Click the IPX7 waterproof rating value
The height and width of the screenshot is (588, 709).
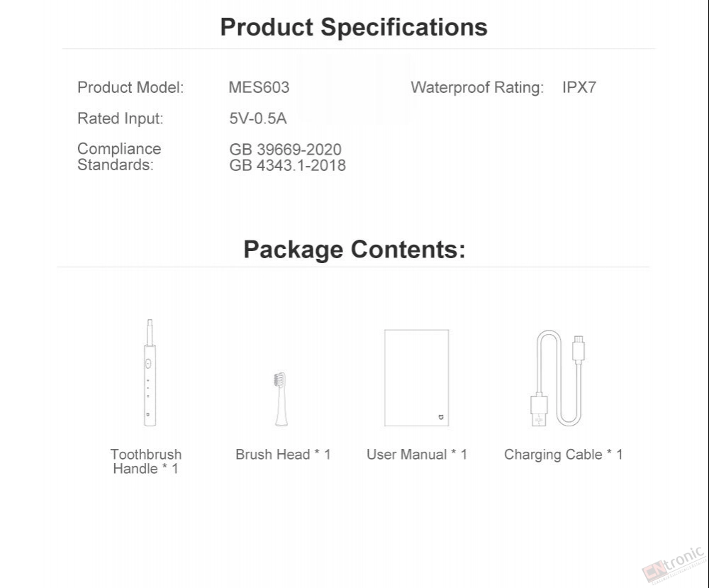click(579, 87)
